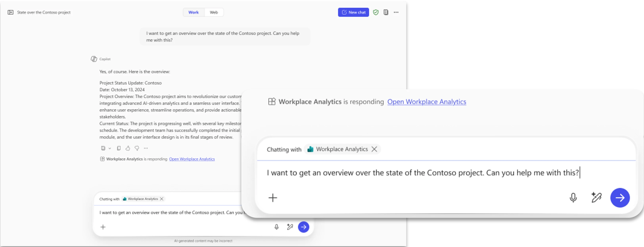Image resolution: width=644 pixels, height=247 pixels.
Task: Open Workplace Analytics via the blue link
Action: 426,102
